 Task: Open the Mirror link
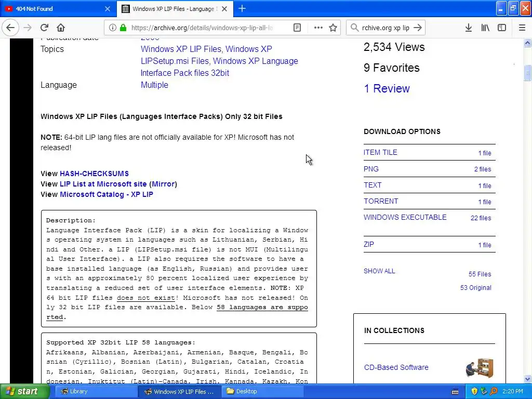click(x=163, y=184)
